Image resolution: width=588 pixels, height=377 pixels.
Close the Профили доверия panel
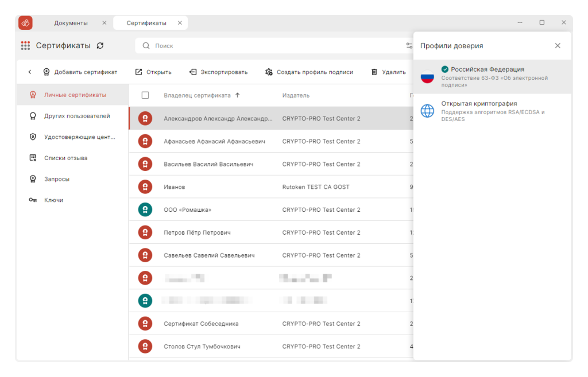558,46
